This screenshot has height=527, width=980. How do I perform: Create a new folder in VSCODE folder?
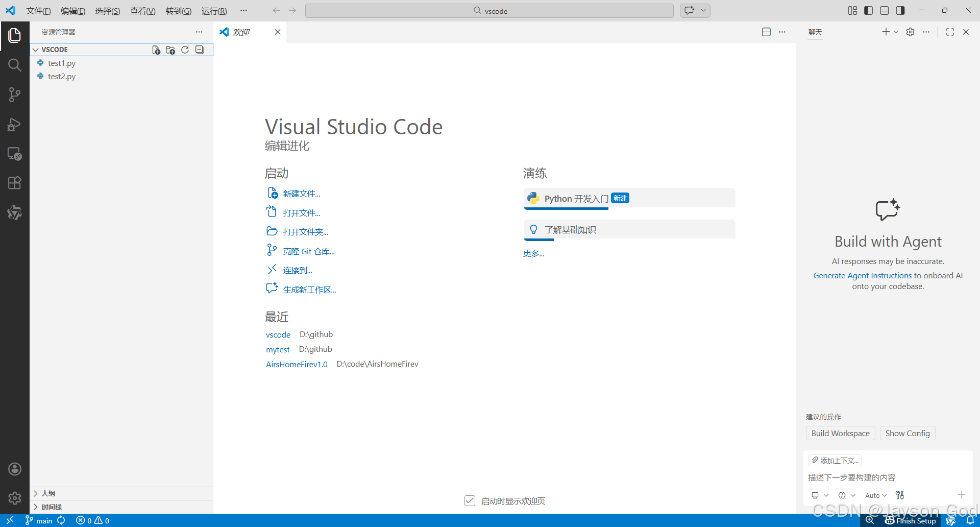[170, 50]
